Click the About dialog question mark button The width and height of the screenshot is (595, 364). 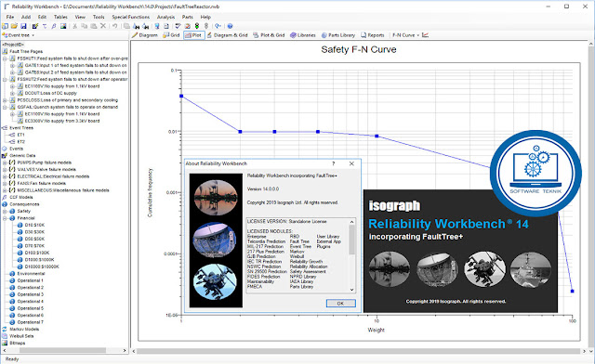(x=333, y=163)
